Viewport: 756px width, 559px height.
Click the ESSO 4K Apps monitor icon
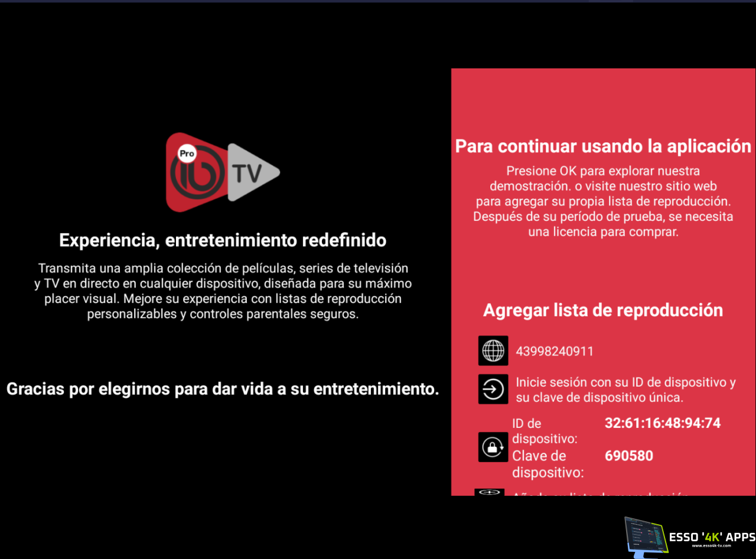tap(645, 537)
